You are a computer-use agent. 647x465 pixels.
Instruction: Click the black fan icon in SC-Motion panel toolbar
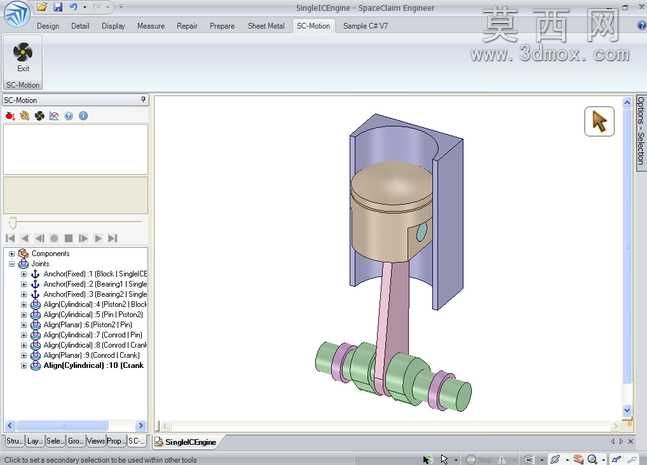[40, 116]
